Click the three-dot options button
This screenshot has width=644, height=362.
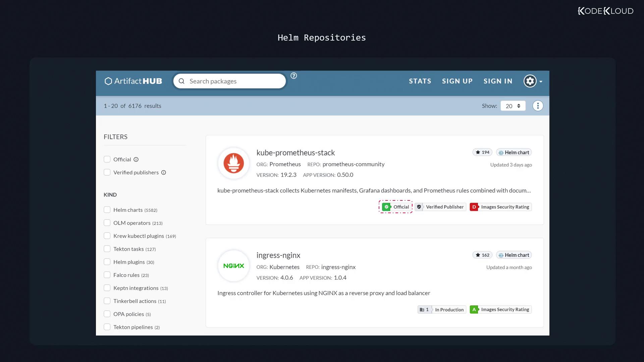coord(538,106)
